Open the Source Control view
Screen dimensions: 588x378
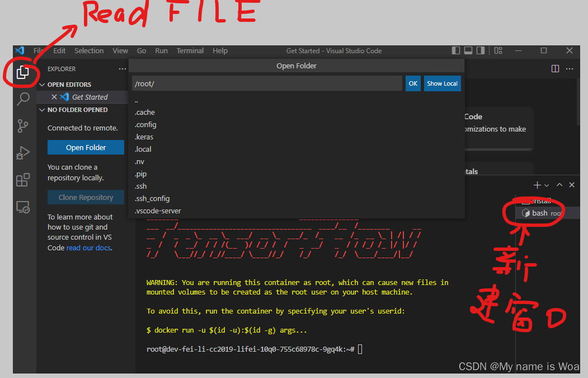pos(23,126)
